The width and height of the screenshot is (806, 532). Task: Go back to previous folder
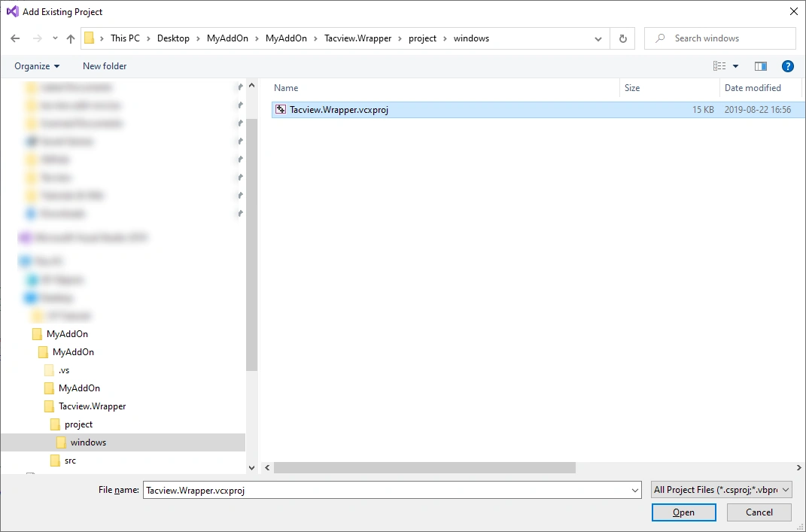(15, 38)
